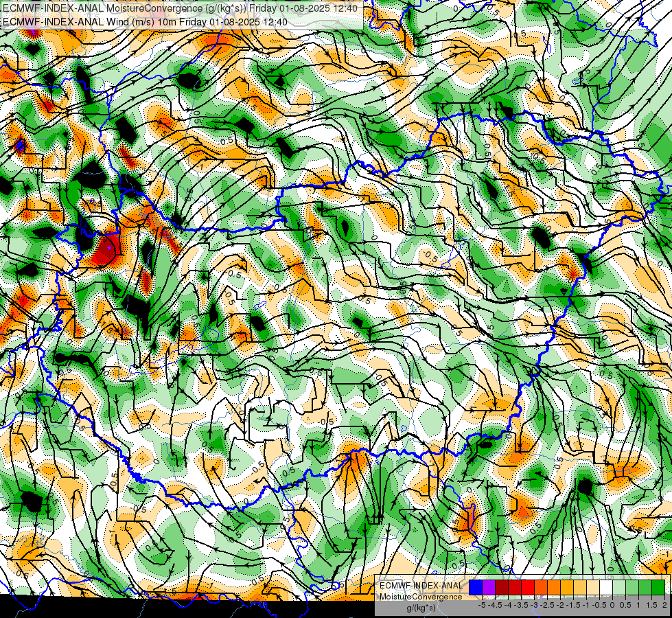This screenshot has width=672, height=618.
Task: Click the darkest red legend swatch
Action: 502,587
